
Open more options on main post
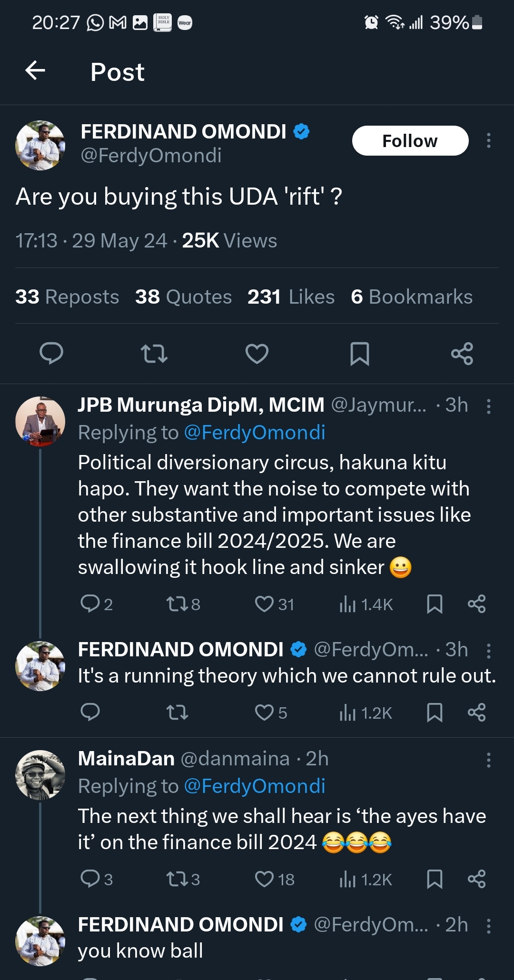[488, 140]
